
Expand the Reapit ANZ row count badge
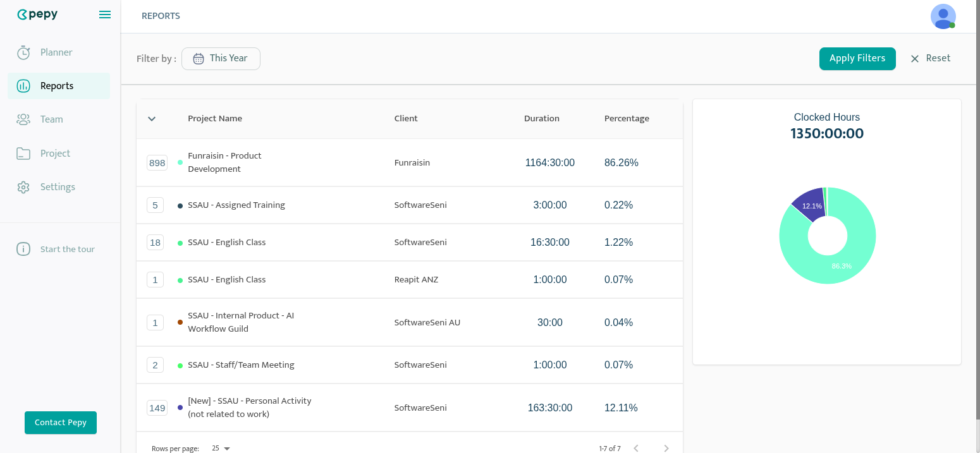pos(156,280)
